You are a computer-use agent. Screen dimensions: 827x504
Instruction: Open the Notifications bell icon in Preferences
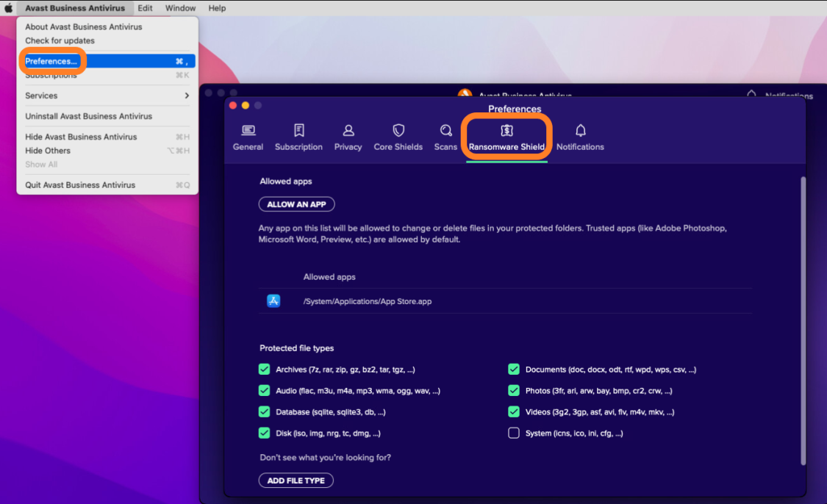(580, 130)
